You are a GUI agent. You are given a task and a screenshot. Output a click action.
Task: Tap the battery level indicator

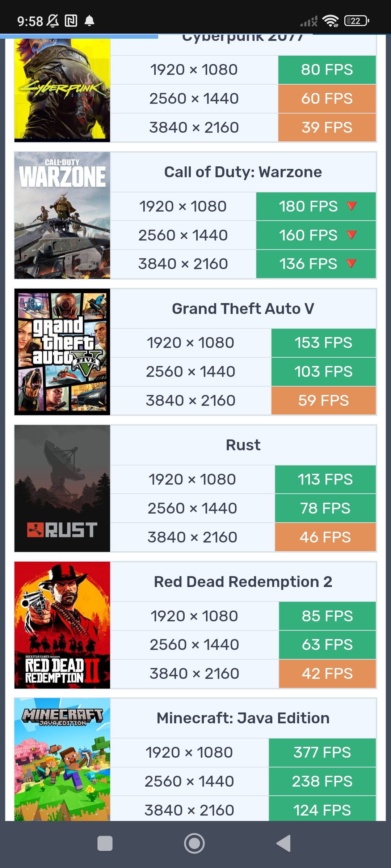point(357,21)
